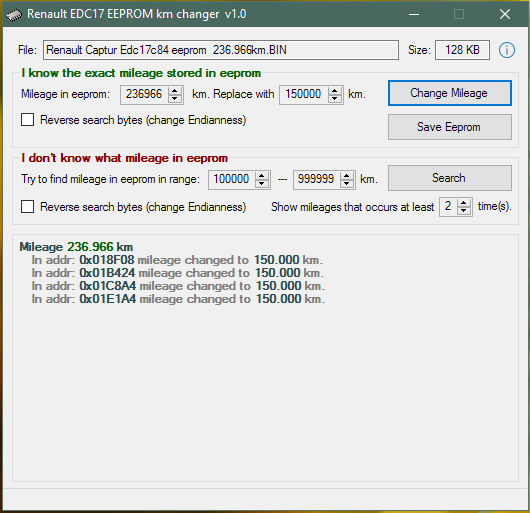The image size is (530, 513).
Task: Select the result line for address 0x01B424
Action: click(x=178, y=273)
